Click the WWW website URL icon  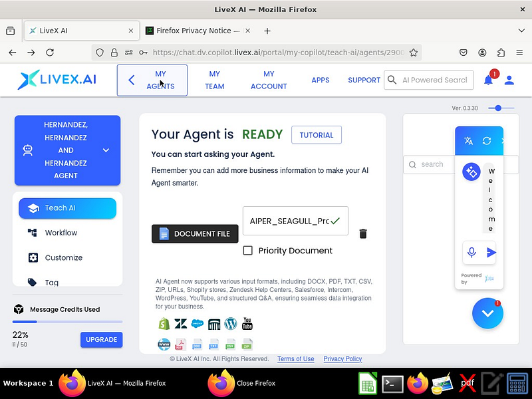coord(164,344)
